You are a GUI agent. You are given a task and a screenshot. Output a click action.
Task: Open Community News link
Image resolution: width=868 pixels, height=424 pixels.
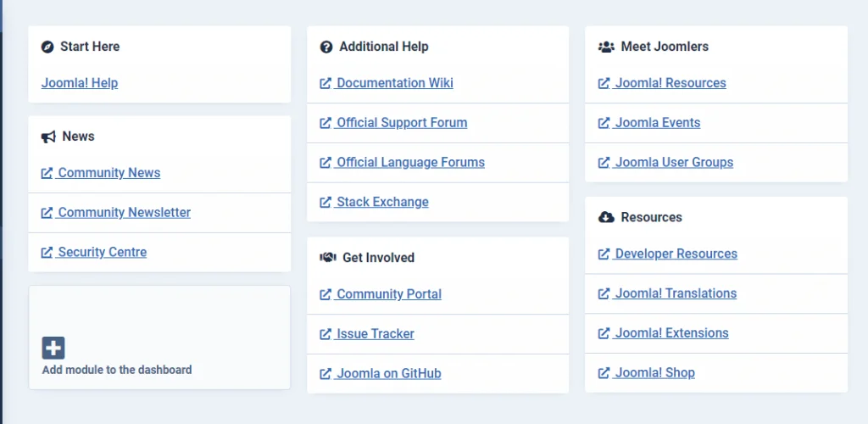(x=101, y=173)
